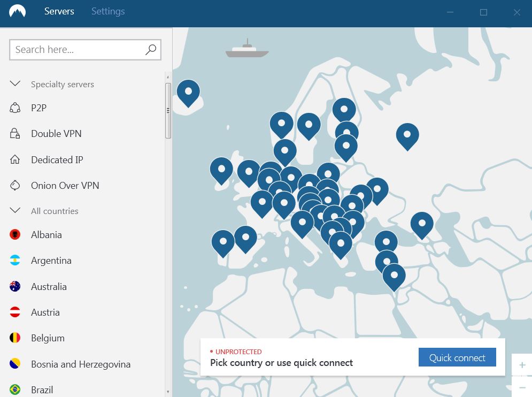The height and width of the screenshot is (397, 532).
Task: Switch to the Servers tab
Action: click(59, 11)
